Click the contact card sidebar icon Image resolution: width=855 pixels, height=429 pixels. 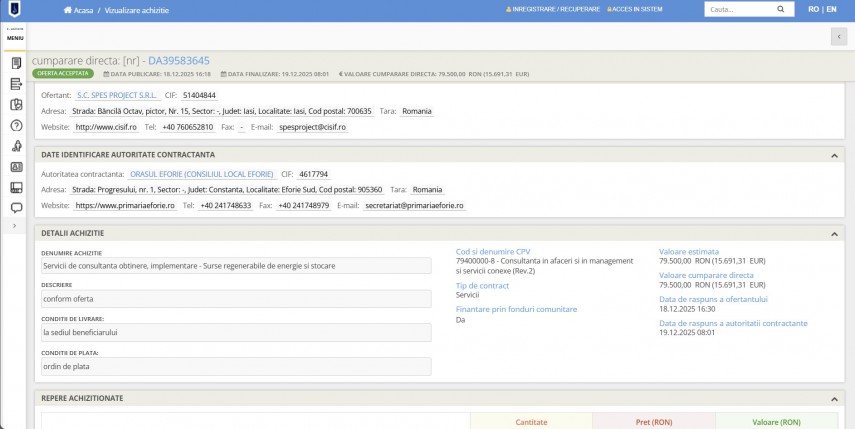point(16,167)
